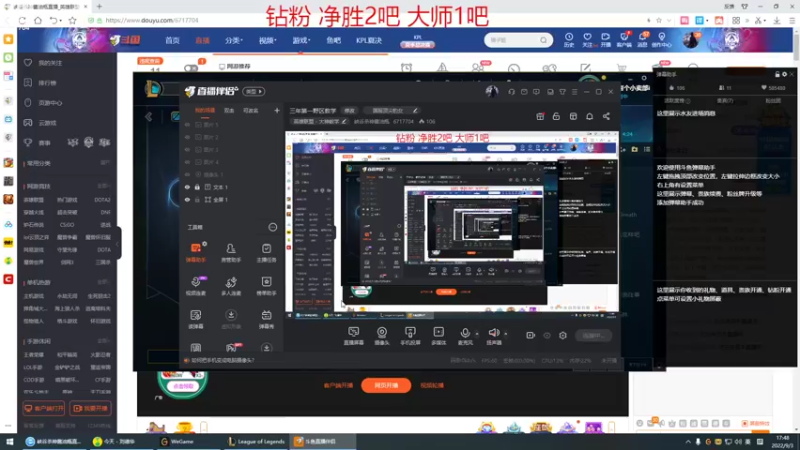800x450 pixels.
Task: Toggle visibility of 图片 4 layer
Action: [x=187, y=162]
